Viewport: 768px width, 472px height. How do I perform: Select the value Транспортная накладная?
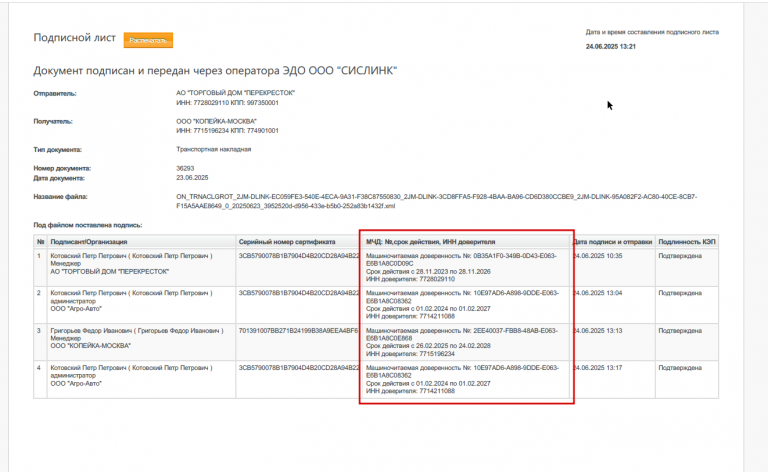tap(214, 149)
